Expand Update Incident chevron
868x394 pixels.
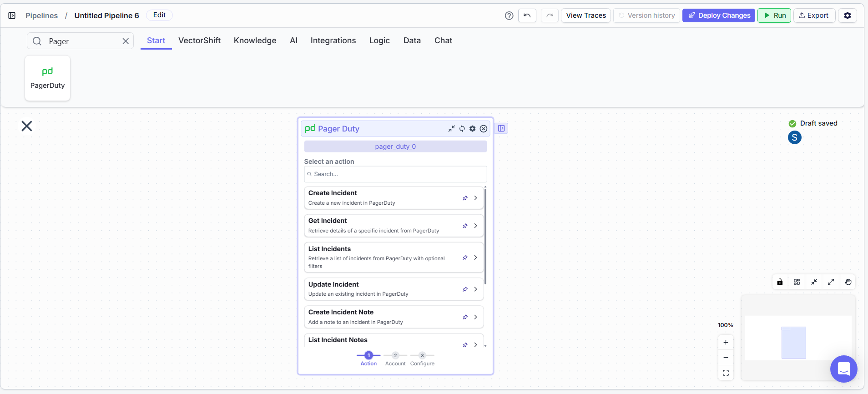(x=475, y=289)
